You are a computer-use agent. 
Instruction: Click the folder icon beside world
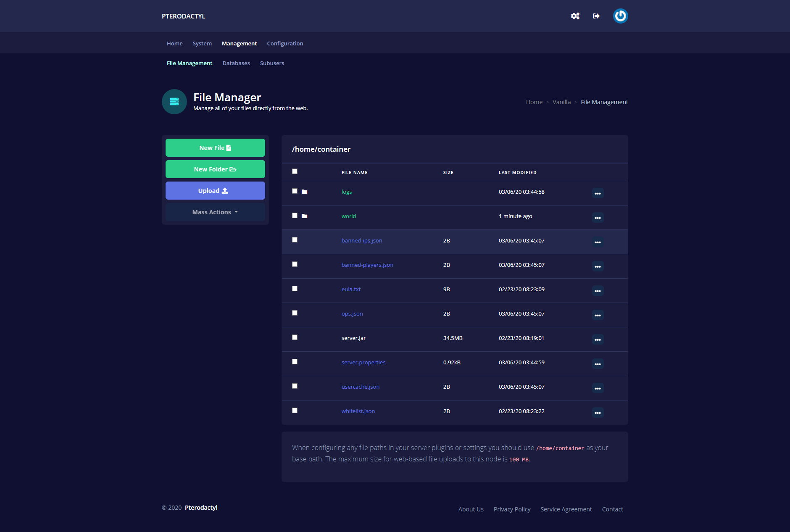(x=305, y=216)
